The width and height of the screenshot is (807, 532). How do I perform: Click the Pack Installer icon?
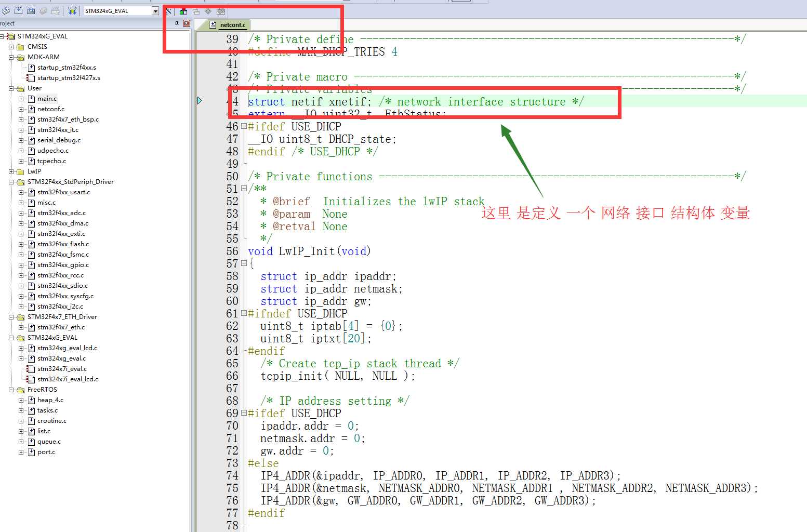pyautogui.click(x=221, y=11)
